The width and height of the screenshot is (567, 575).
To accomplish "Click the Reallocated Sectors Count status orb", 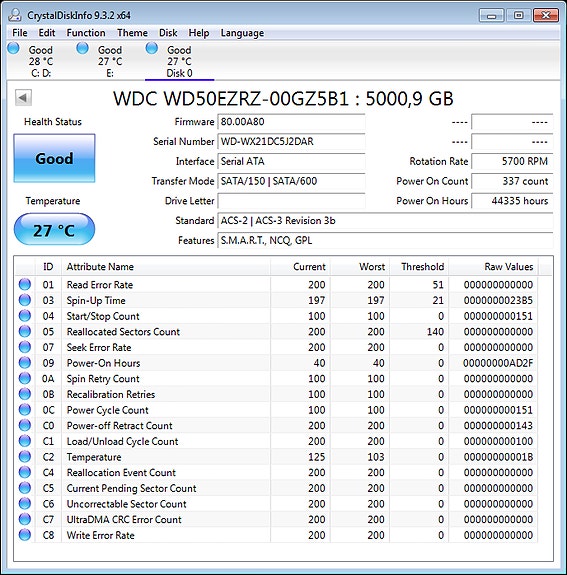I will [25, 331].
